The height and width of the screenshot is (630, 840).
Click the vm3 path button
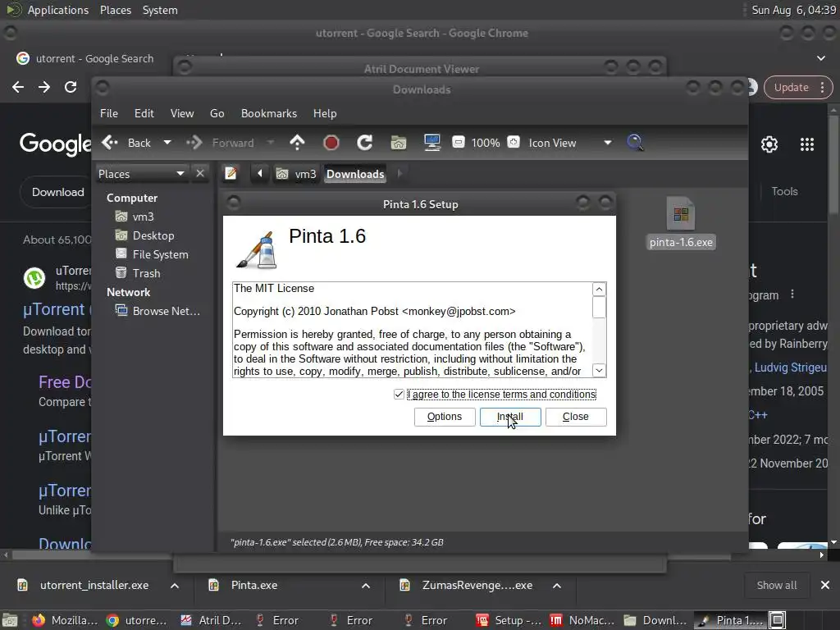click(296, 174)
